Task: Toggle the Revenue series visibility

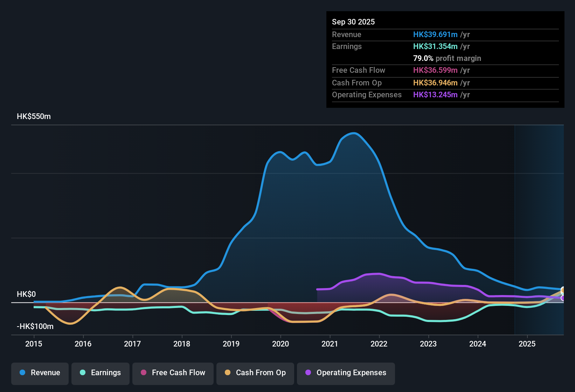Action: 40,373
